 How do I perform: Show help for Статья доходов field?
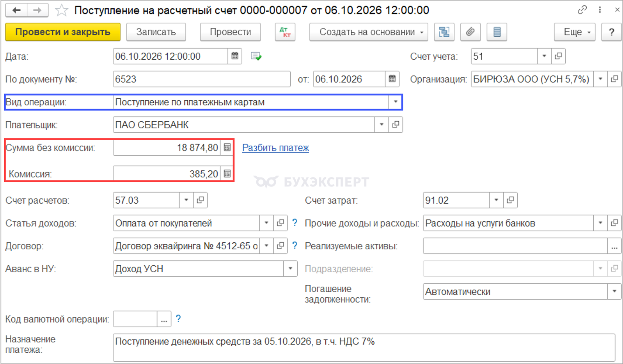[295, 223]
